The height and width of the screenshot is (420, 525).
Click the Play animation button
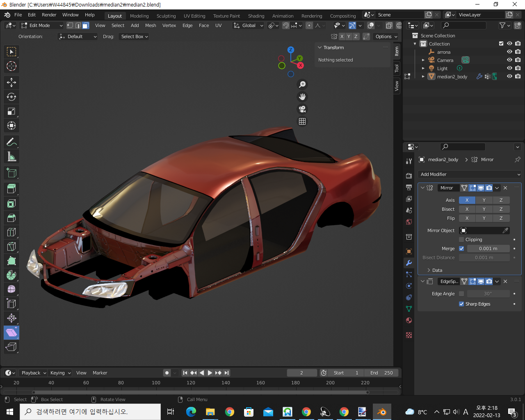[x=210, y=373]
